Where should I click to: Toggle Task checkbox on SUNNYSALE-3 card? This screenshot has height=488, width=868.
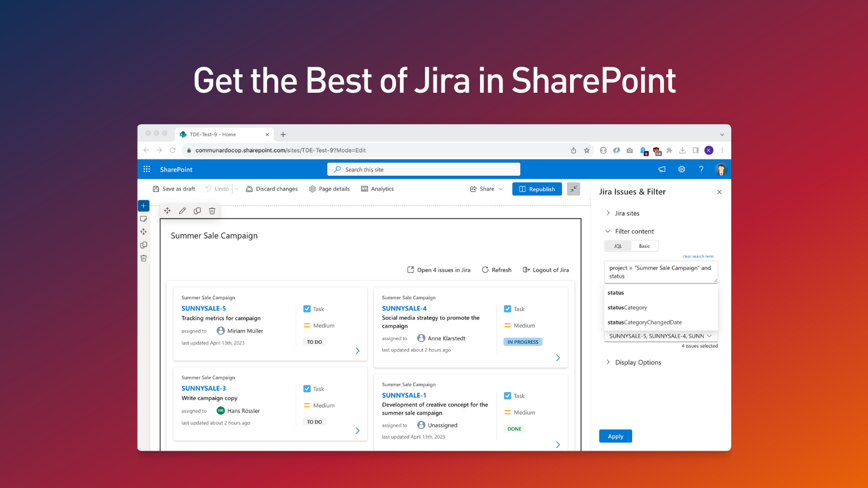(x=307, y=389)
